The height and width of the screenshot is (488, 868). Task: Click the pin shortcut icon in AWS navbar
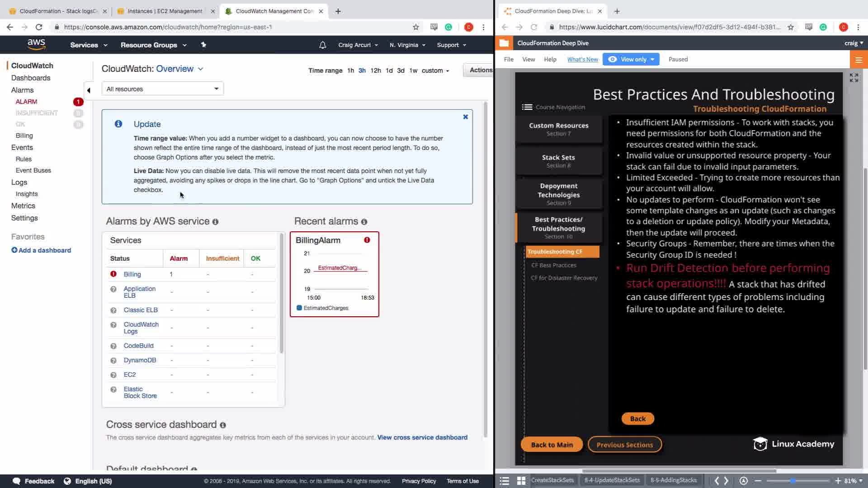[x=203, y=45]
